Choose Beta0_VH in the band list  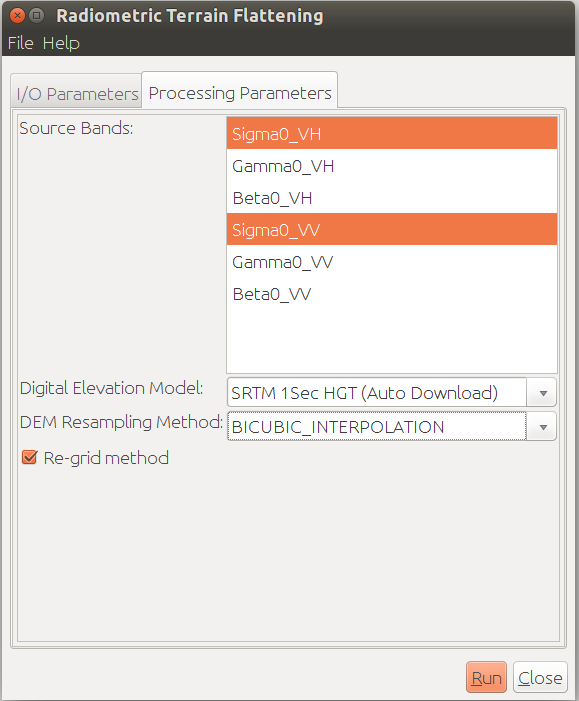point(392,198)
